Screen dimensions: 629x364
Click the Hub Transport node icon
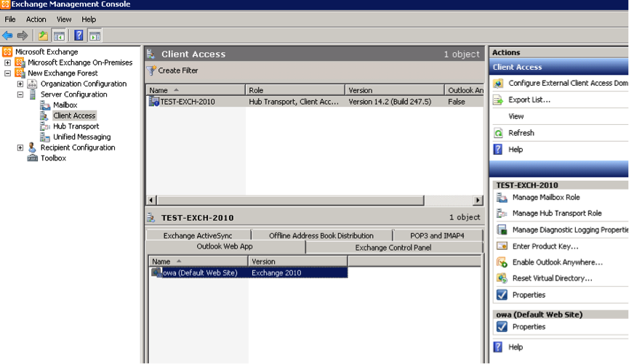coord(44,126)
